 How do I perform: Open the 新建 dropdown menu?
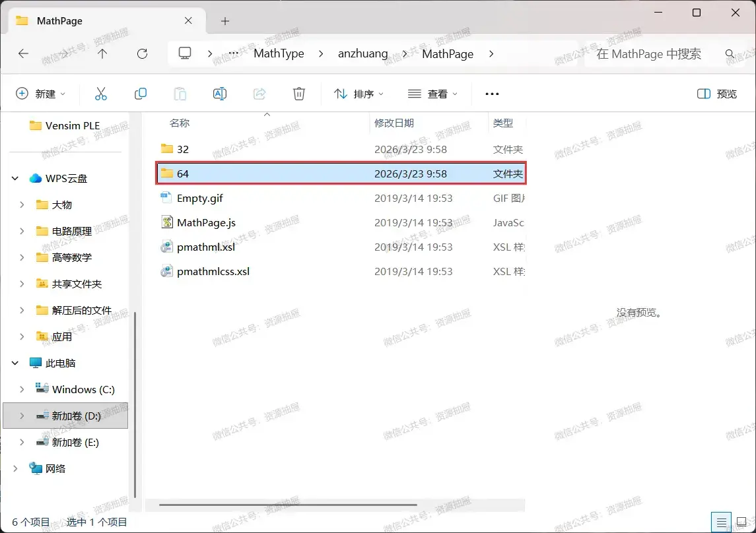click(40, 94)
